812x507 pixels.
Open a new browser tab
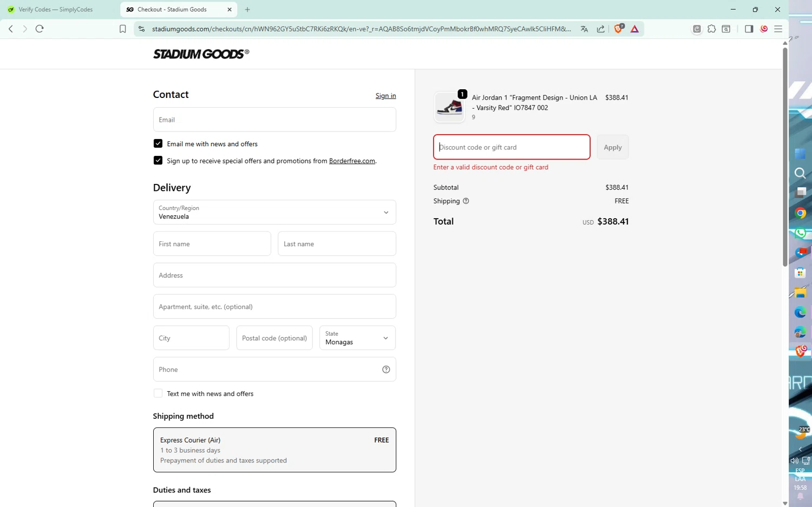click(x=247, y=9)
